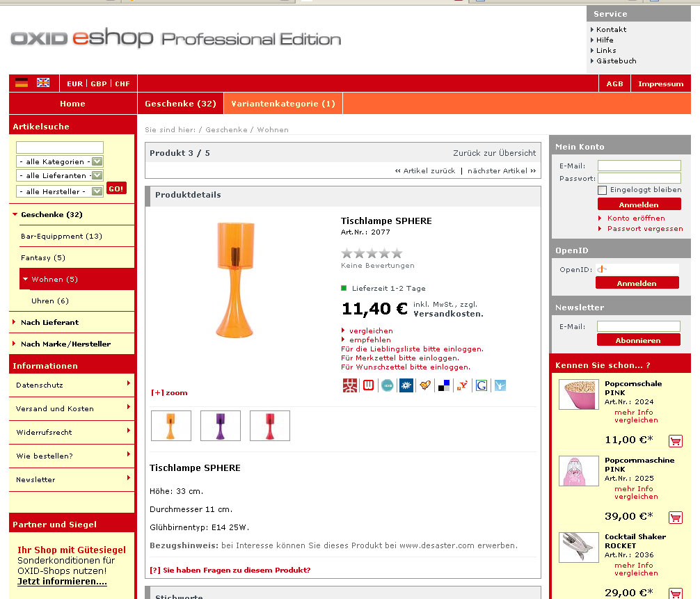Screen dimensions: 700x599
Task: Open the Variantenkategorie (1) tab
Action: click(x=283, y=104)
